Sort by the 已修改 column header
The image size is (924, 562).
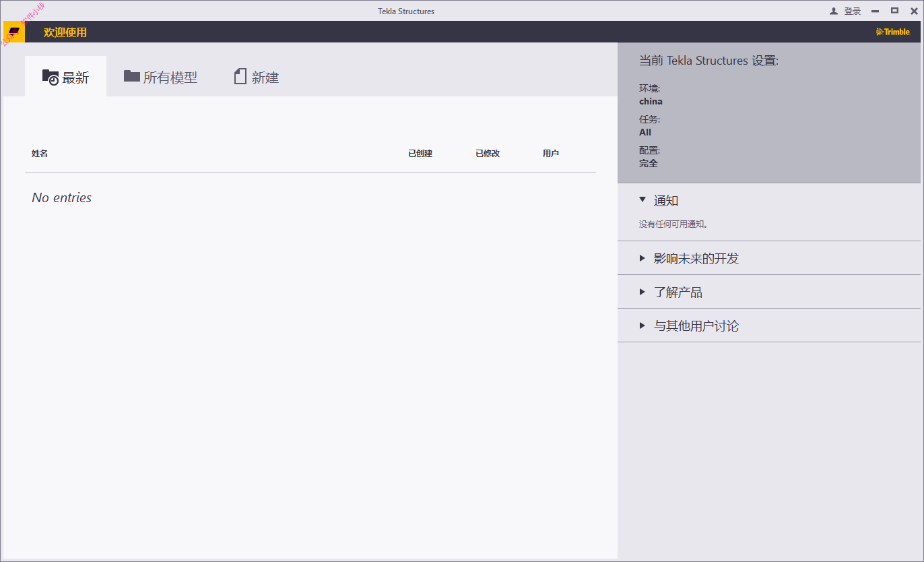coord(488,154)
